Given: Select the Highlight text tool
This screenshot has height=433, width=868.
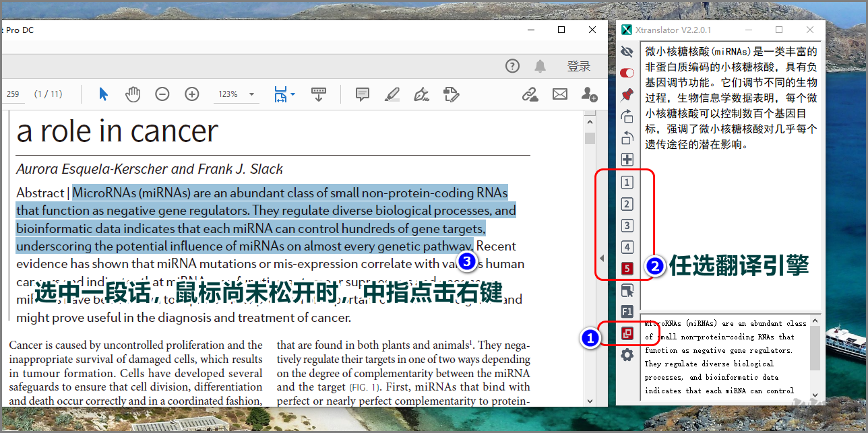Looking at the screenshot, I should [392, 94].
